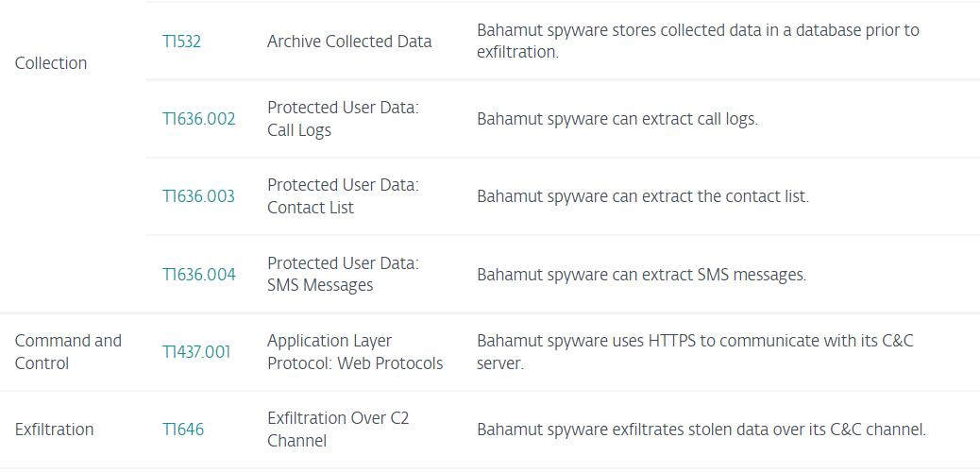Click the Collection tactic cell
980x472 pixels.
coord(51,63)
